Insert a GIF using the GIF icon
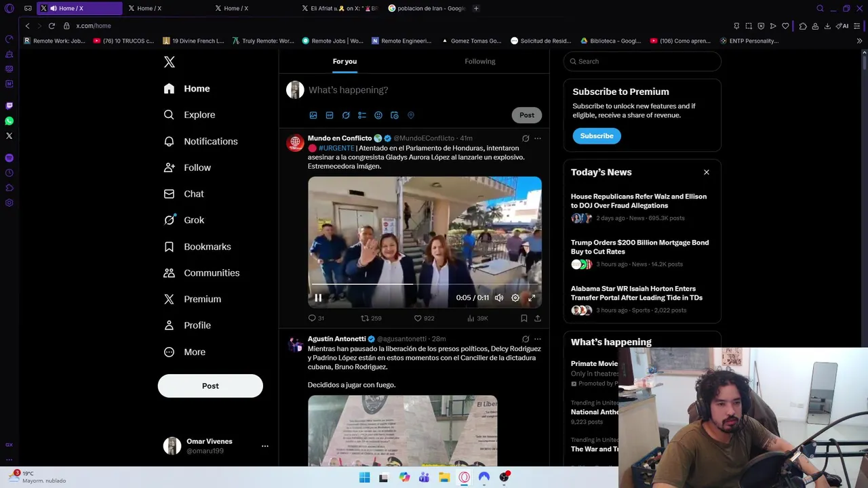 coord(330,115)
